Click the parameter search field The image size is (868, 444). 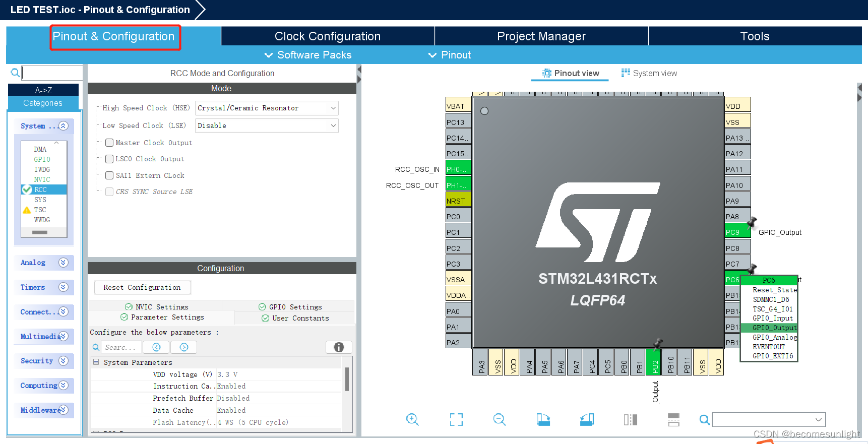pos(121,347)
